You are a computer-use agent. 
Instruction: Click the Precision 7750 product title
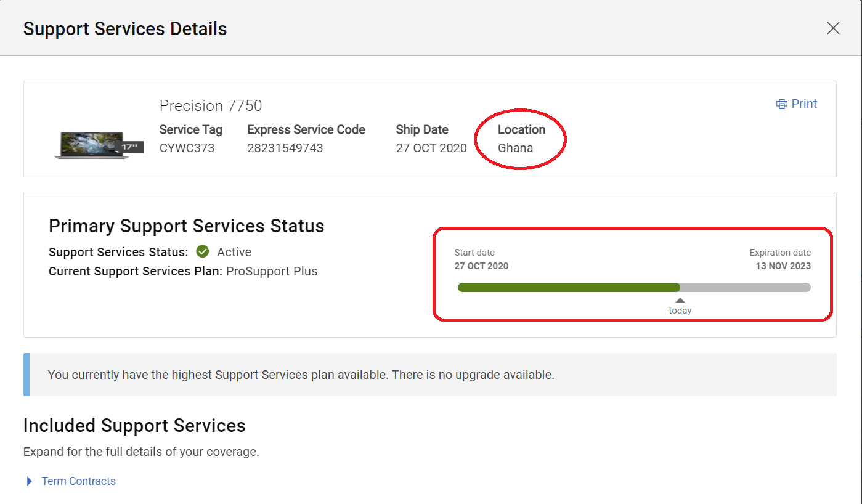211,106
